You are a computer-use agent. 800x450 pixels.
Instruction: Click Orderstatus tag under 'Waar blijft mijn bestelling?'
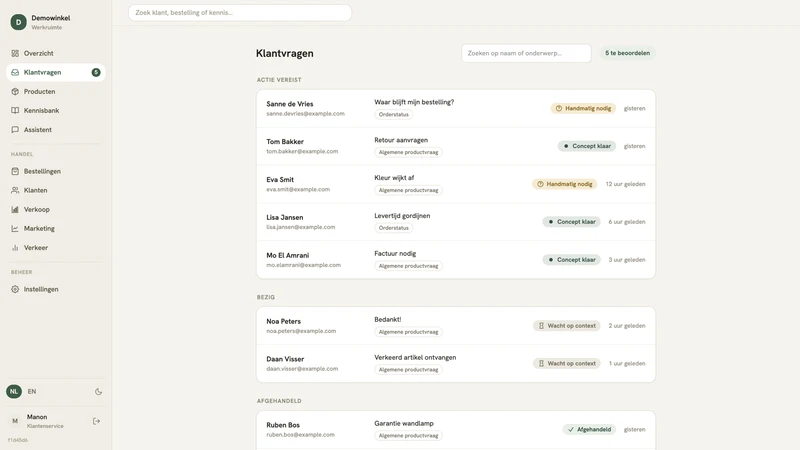(x=393, y=114)
